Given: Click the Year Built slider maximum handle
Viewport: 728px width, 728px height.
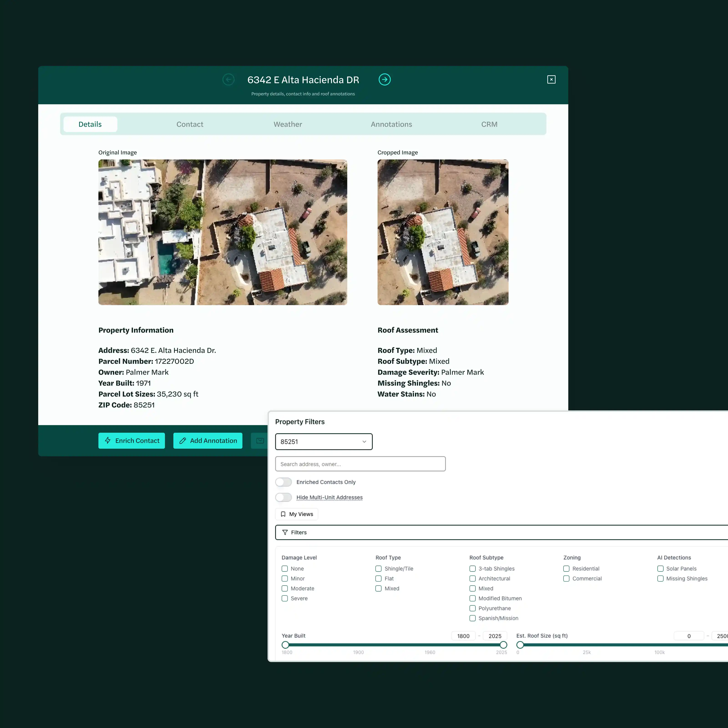Looking at the screenshot, I should [503, 645].
